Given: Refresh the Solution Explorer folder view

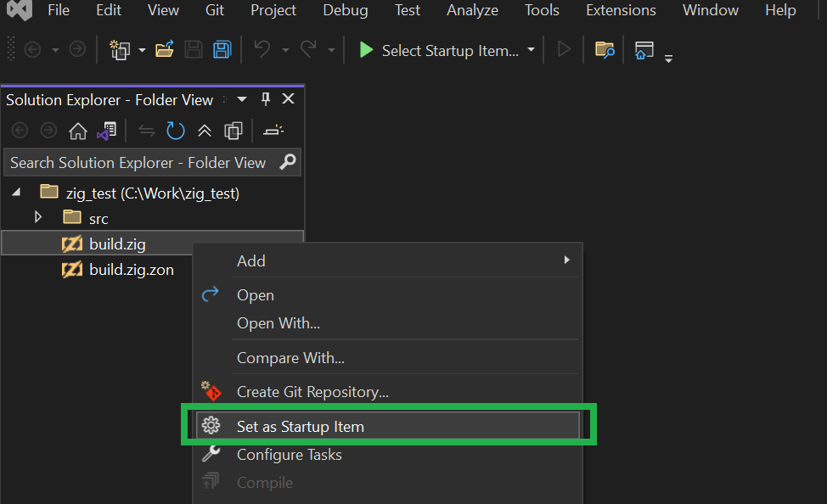Looking at the screenshot, I should 176,131.
